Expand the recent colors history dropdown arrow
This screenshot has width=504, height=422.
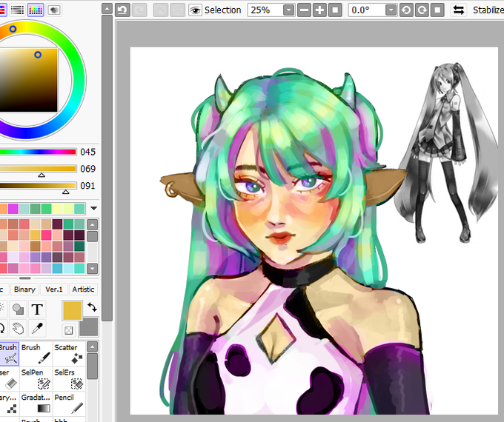coord(93,209)
